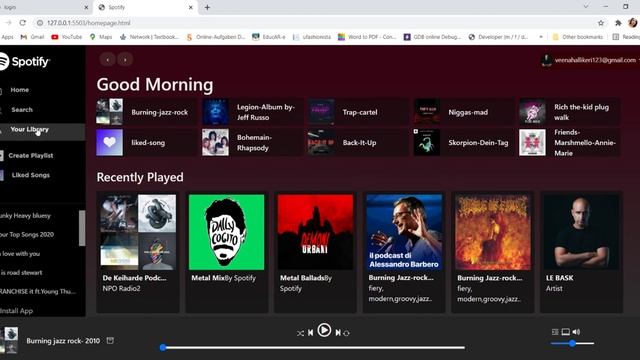Open the Skorpion-Dein-Tag tile

(463, 143)
